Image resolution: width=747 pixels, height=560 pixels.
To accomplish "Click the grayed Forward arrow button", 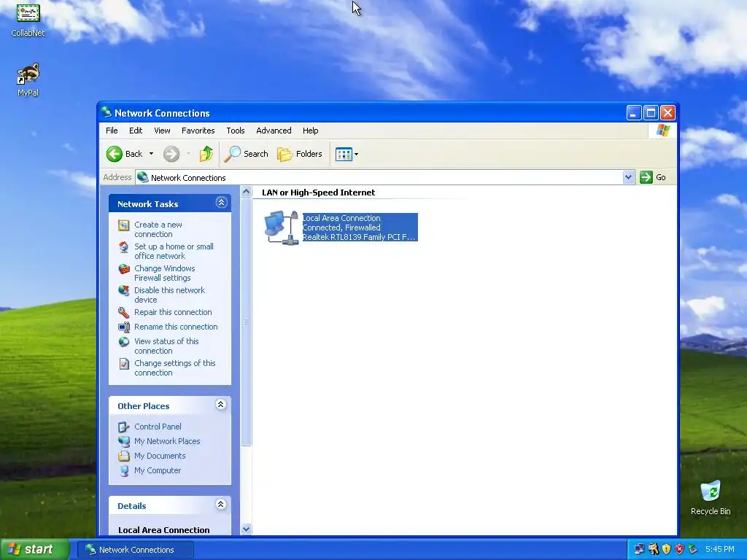I will coord(171,154).
